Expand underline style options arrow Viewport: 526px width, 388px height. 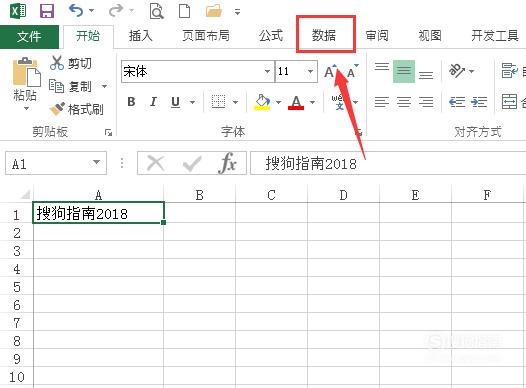pos(193,102)
